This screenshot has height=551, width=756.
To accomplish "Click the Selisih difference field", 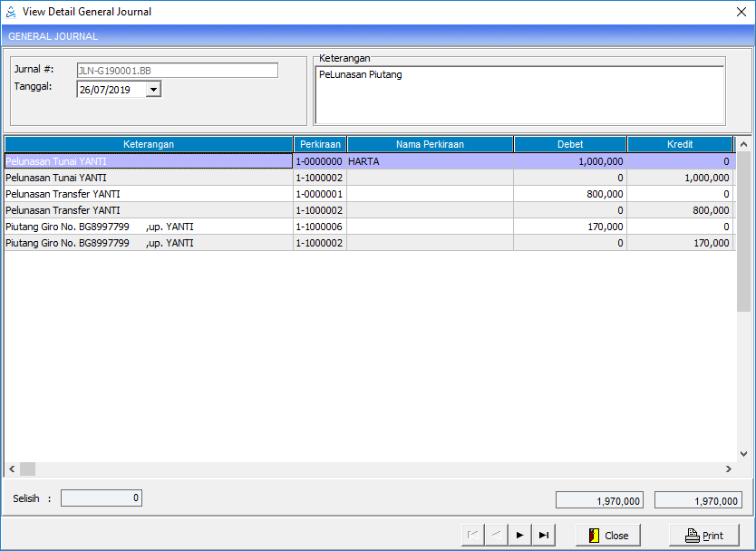I will coord(101,498).
